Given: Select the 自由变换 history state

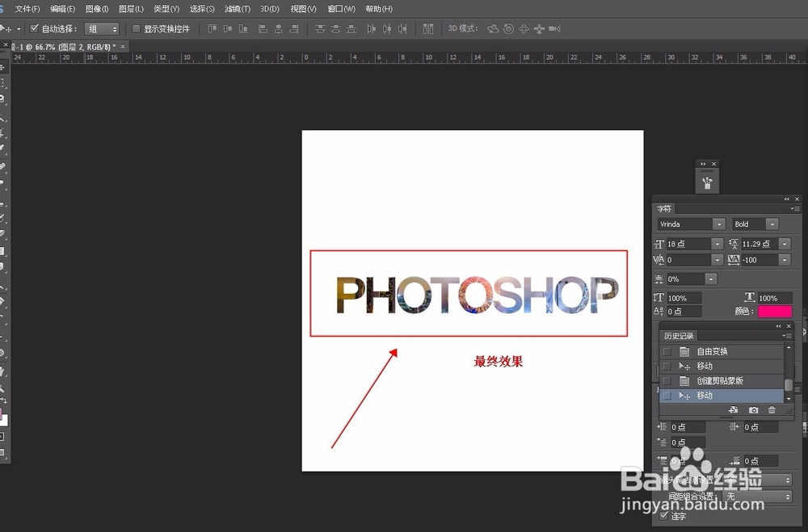Looking at the screenshot, I should 722,352.
